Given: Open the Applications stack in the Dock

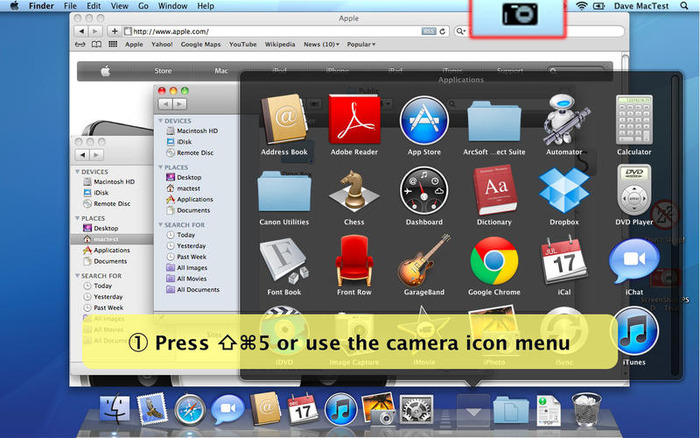Looking at the screenshot, I should coord(473,410).
